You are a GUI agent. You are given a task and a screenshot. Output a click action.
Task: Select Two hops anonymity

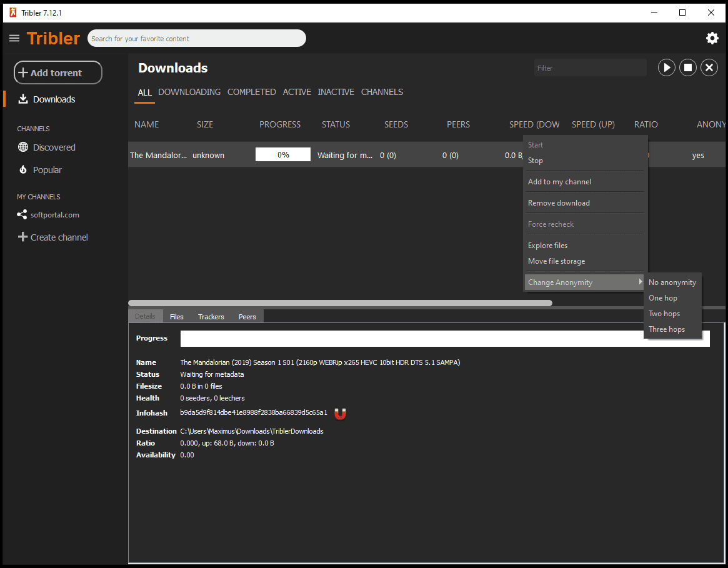[x=672, y=314]
